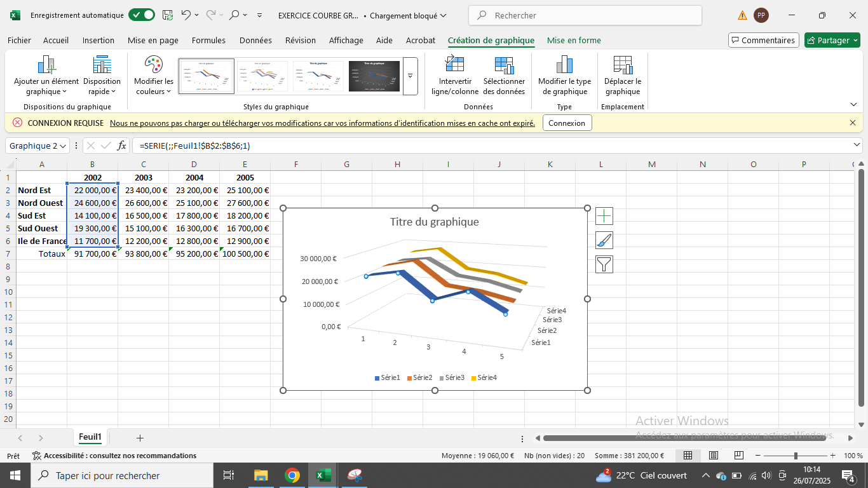The height and width of the screenshot is (488, 868).
Task: Click the chart elements plus button
Action: pos(604,216)
